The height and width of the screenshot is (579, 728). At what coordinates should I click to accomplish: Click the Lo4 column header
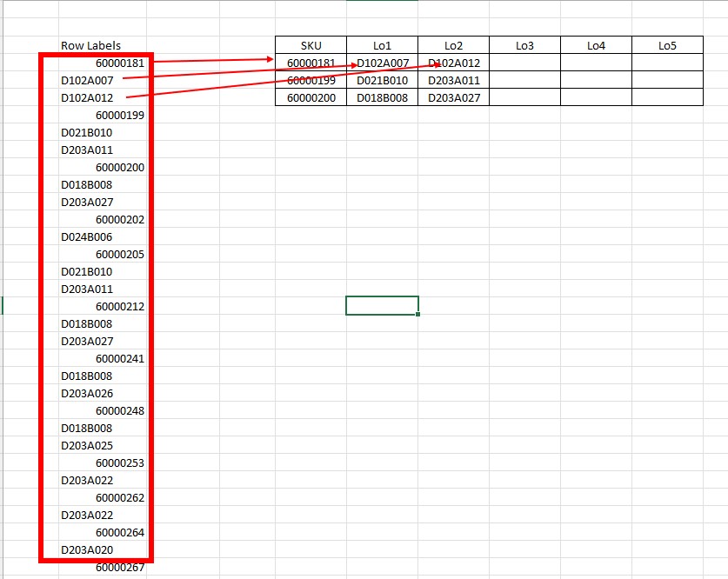pyautogui.click(x=596, y=45)
